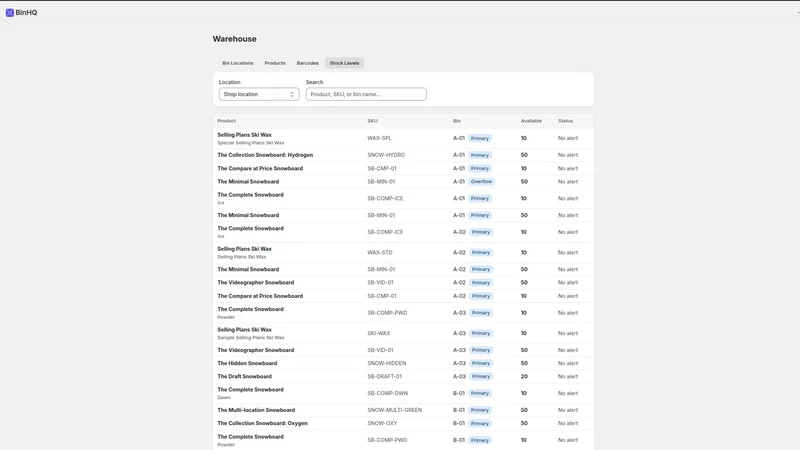Open the Shop location dropdown
The image size is (800, 450).
point(259,94)
